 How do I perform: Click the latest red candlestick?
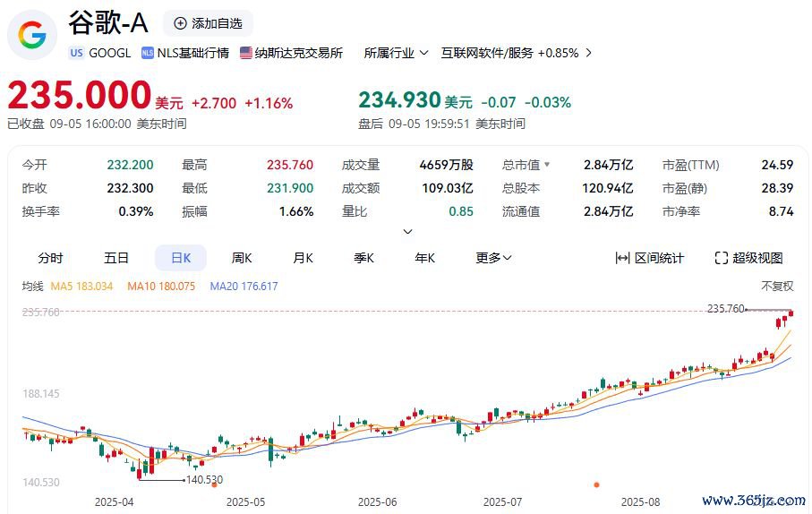click(791, 313)
